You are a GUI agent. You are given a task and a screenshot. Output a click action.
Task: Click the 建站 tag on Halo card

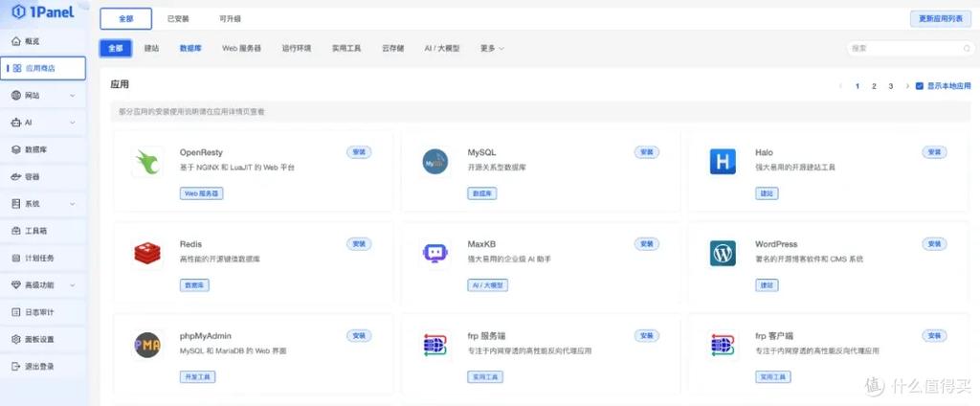click(x=767, y=194)
